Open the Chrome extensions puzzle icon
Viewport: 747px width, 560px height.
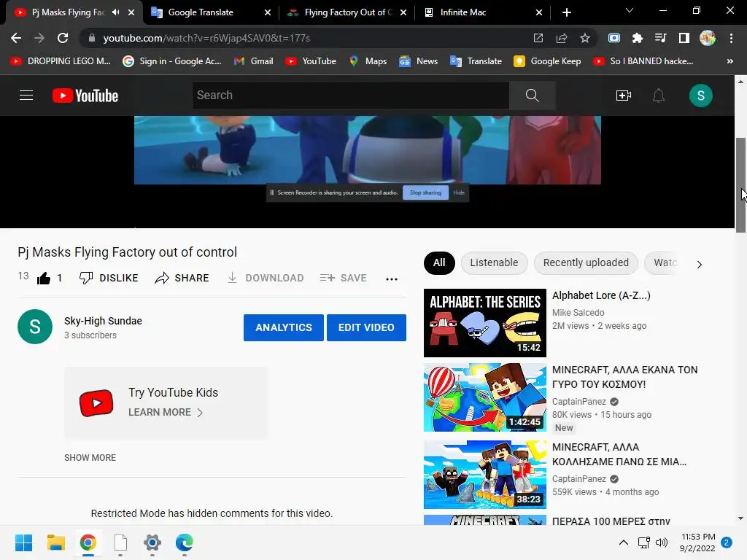637,38
